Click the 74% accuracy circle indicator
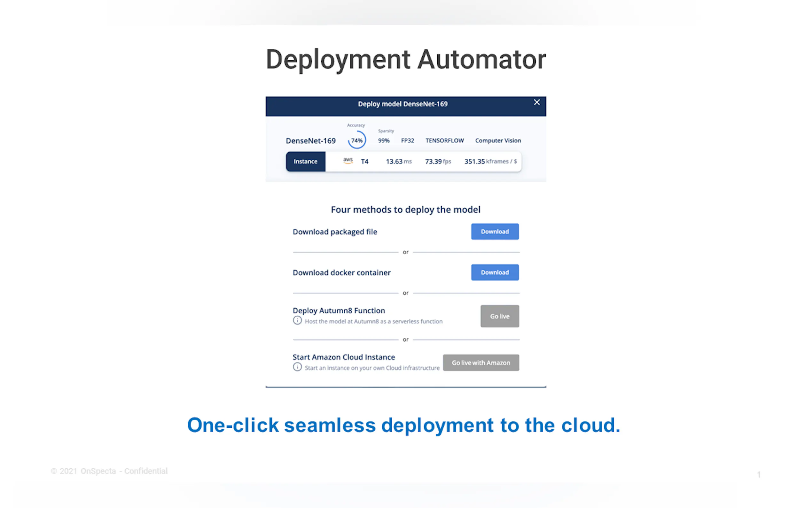Image resolution: width=812 pixels, height=508 pixels. pos(356,140)
